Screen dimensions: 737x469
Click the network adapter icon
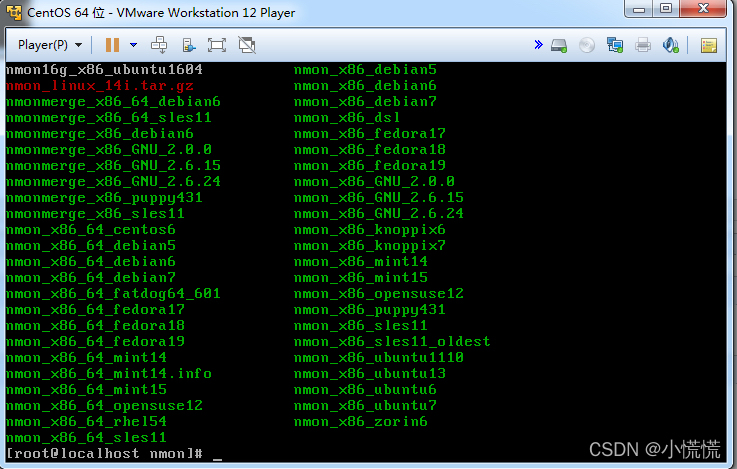coord(615,45)
